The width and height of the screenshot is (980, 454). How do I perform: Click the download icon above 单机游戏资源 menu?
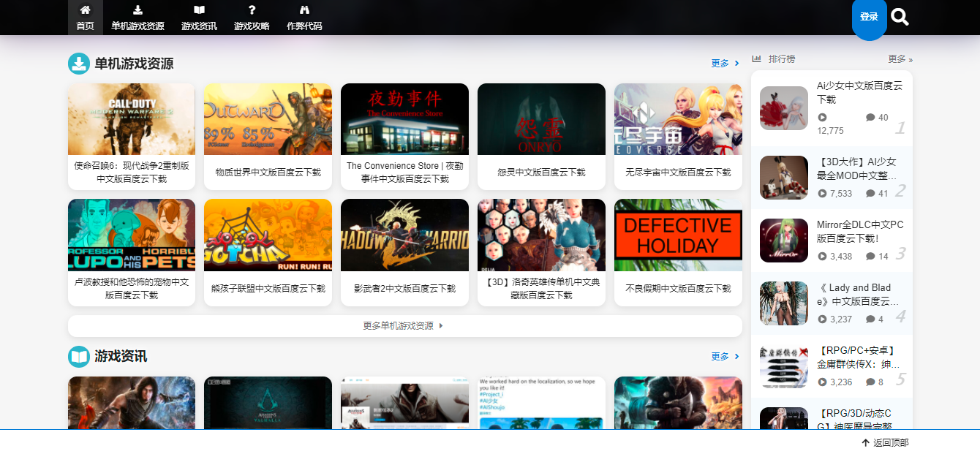click(138, 10)
